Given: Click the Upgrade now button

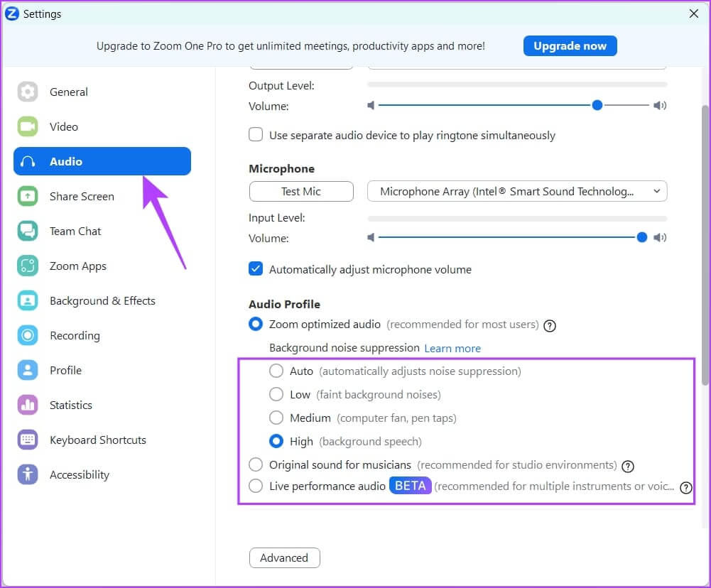Looking at the screenshot, I should (570, 45).
